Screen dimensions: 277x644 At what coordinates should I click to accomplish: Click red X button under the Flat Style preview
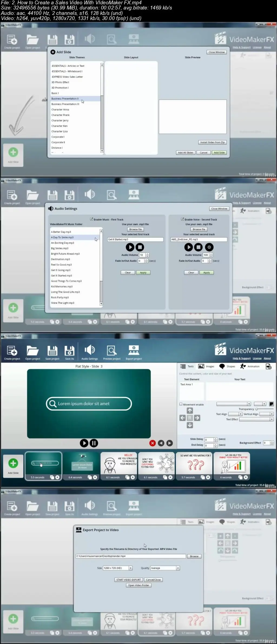pos(153,443)
